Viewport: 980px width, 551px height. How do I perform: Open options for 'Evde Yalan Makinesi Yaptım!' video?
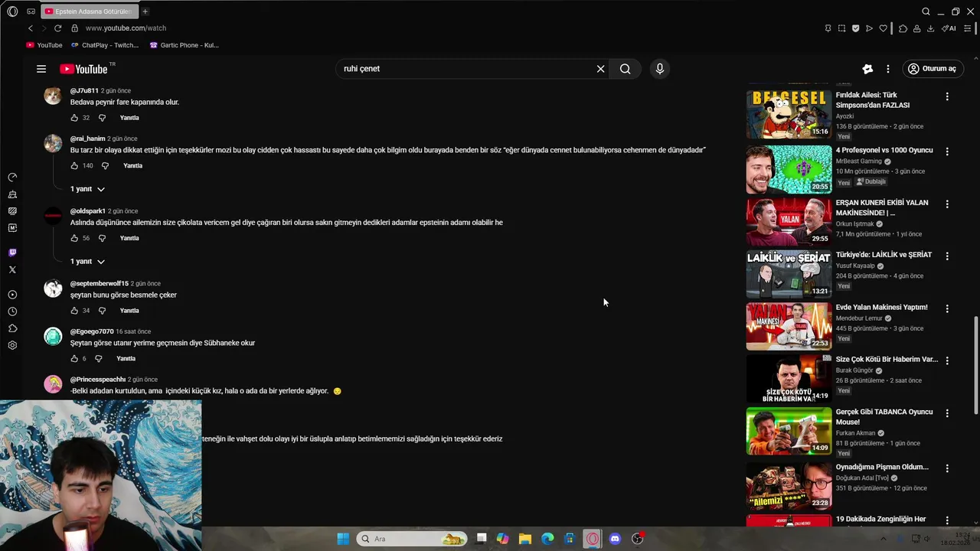tap(947, 308)
